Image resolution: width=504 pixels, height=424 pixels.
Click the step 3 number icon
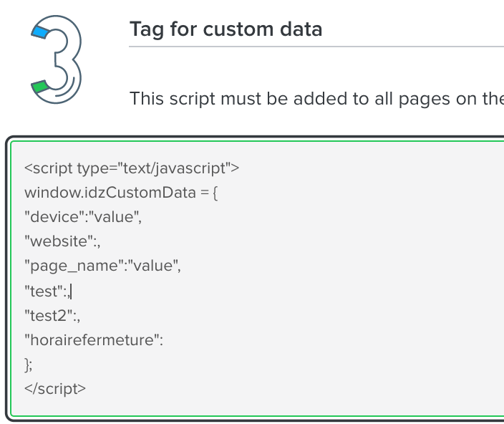57,59
